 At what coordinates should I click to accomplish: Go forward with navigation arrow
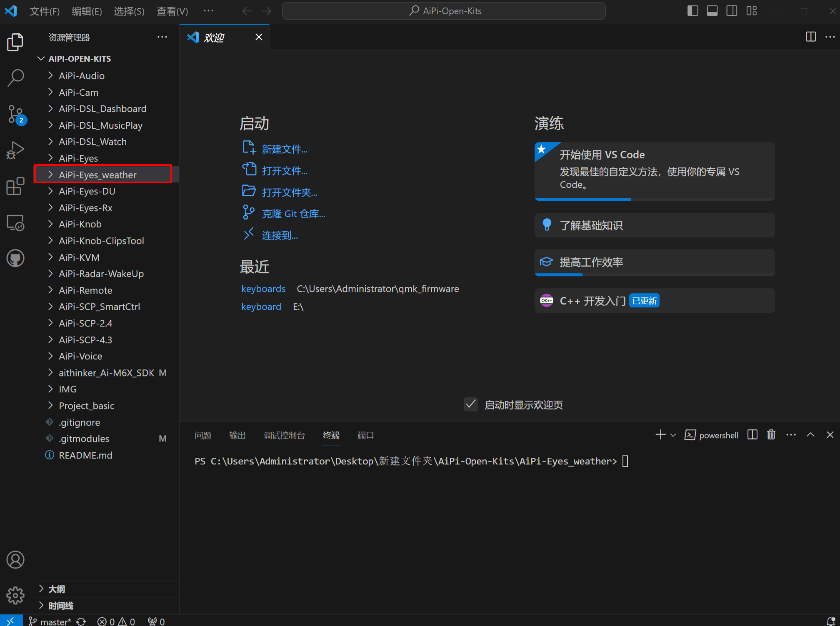tap(267, 11)
